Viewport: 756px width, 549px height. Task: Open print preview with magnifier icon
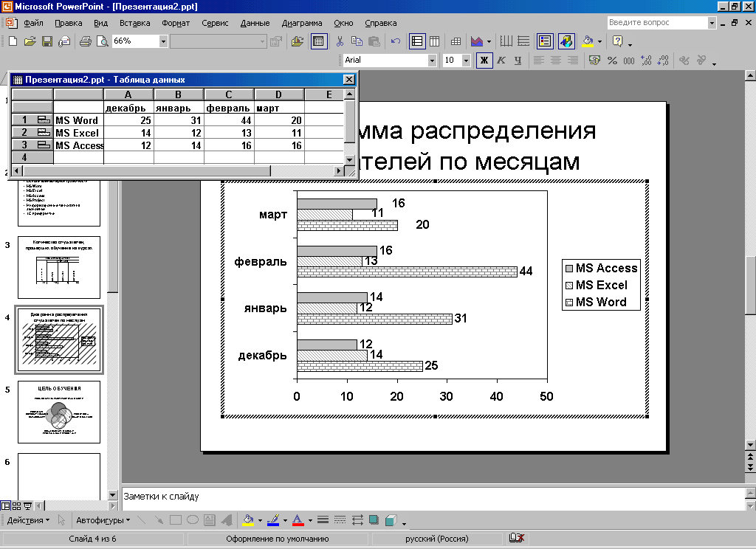(x=102, y=41)
